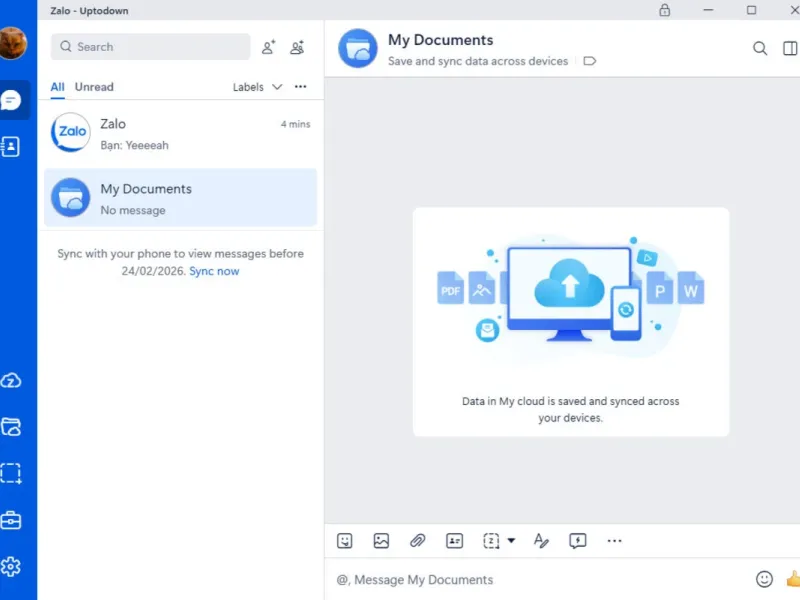The height and width of the screenshot is (600, 800).
Task: Click the Create group icon
Action: tap(297, 47)
